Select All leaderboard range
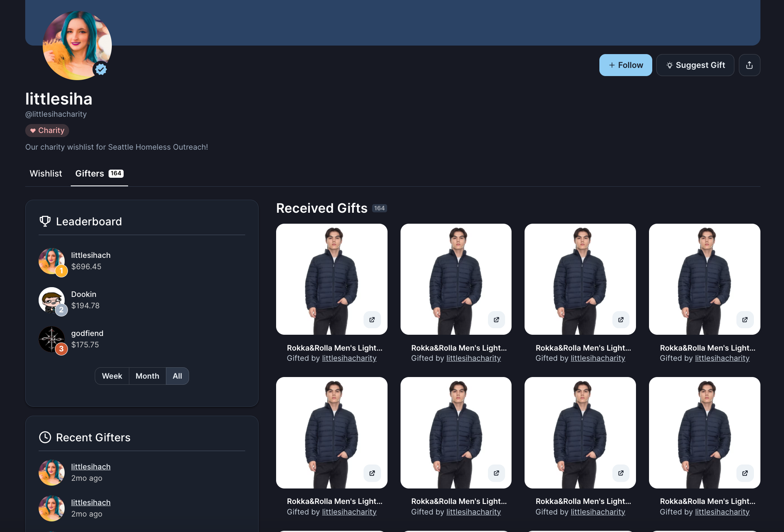This screenshot has width=784, height=532. pyautogui.click(x=177, y=376)
